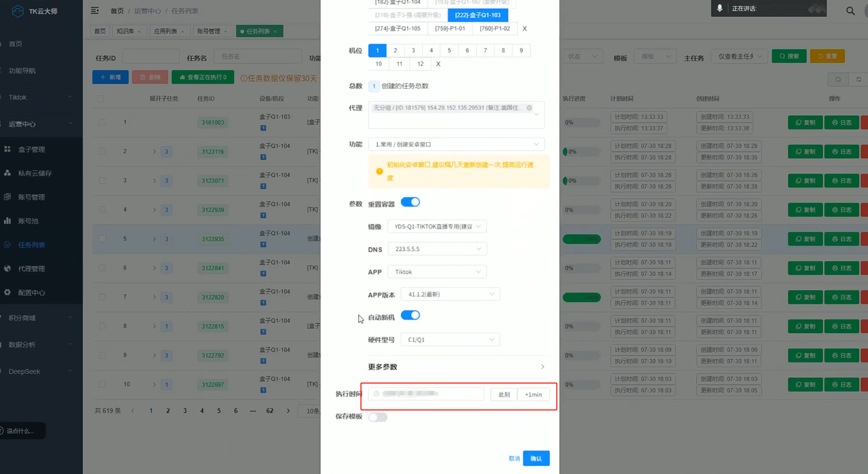Click the top-right search magnifier icon
868x474 pixels.
[x=850, y=11]
